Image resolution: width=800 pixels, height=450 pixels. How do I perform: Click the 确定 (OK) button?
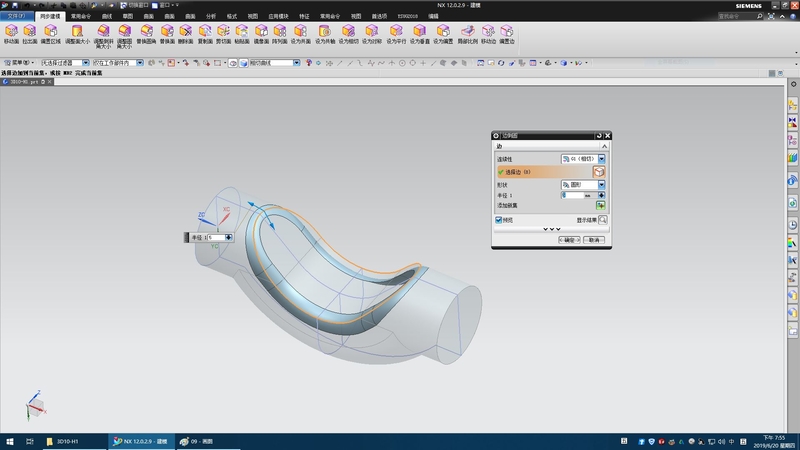pos(569,240)
